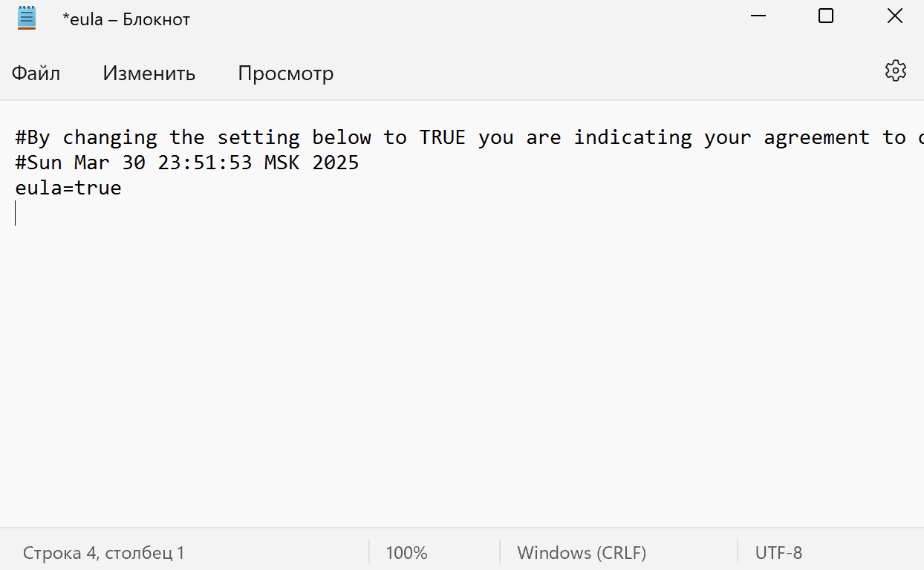Place cursor in the eula=true line
The image size is (924, 570).
point(68,188)
